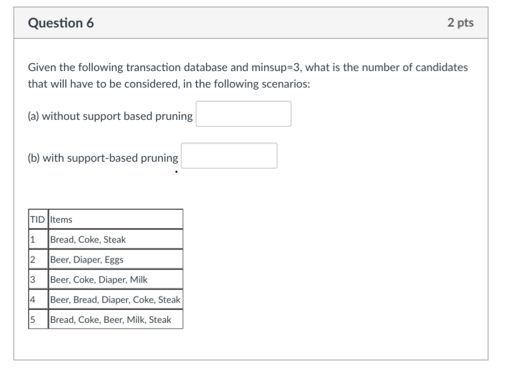This screenshot has width=532, height=392.
Task: Click the gray question header bar
Action: click(261, 23)
